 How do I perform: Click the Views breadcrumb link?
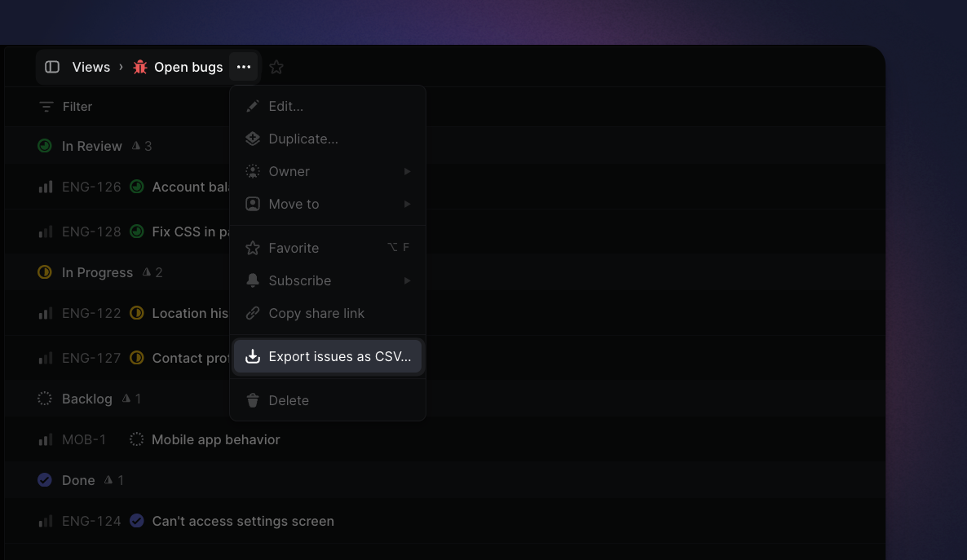point(91,67)
